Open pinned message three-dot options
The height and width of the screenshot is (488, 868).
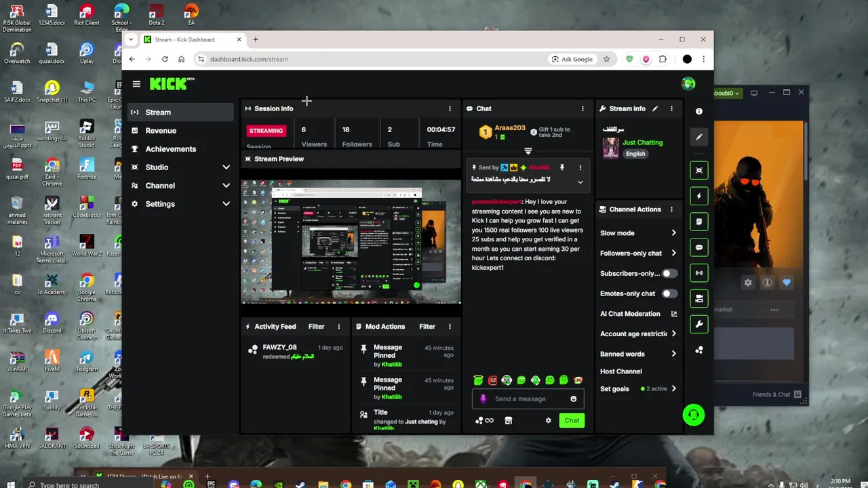pyautogui.click(x=580, y=167)
